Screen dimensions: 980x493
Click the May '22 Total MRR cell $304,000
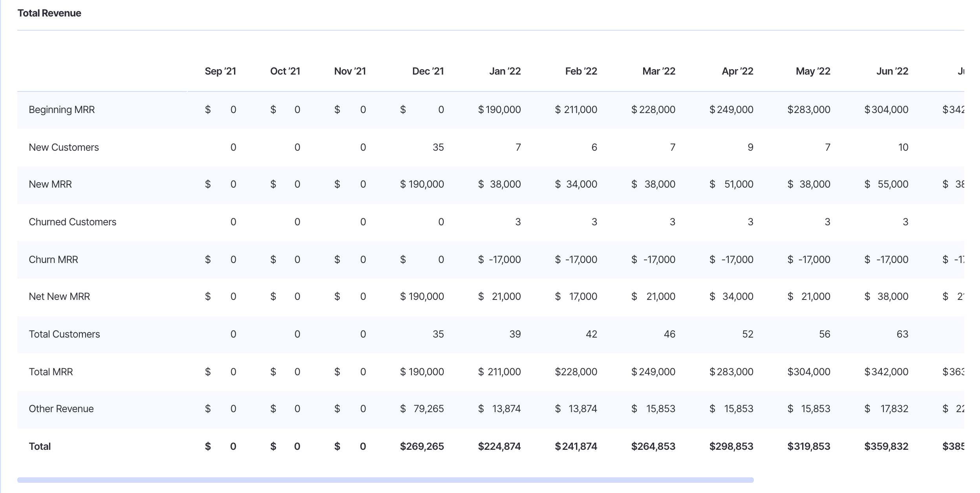tap(808, 372)
